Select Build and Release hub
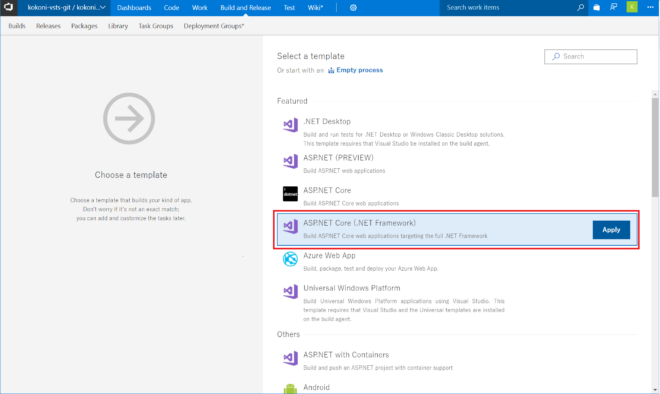Viewport: 660px width, 394px height. pos(245,8)
